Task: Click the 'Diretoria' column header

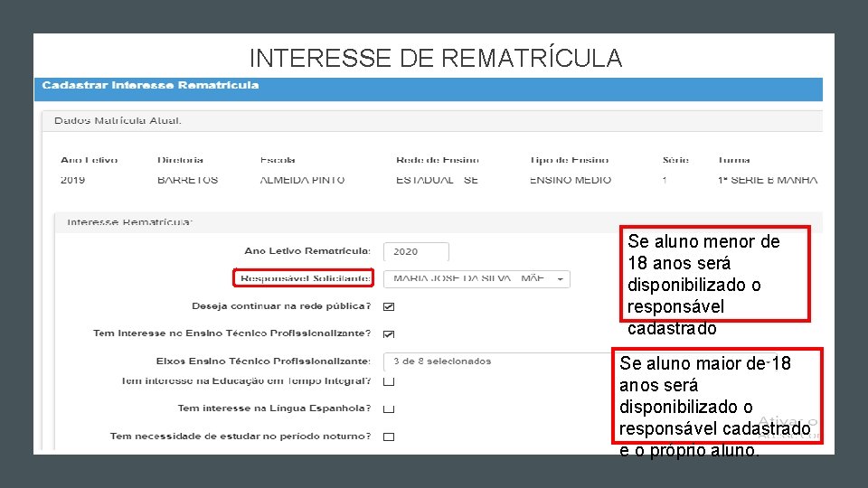Action: (180, 160)
